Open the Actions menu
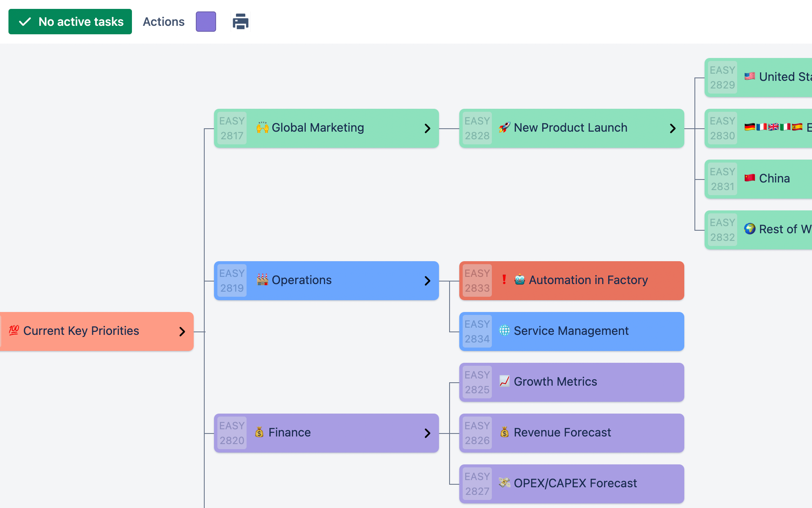The width and height of the screenshot is (812, 508). click(x=164, y=22)
